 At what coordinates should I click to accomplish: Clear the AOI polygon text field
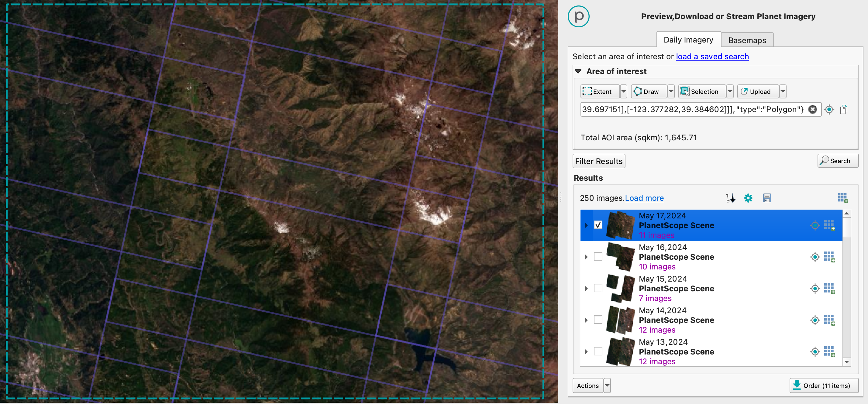point(812,109)
